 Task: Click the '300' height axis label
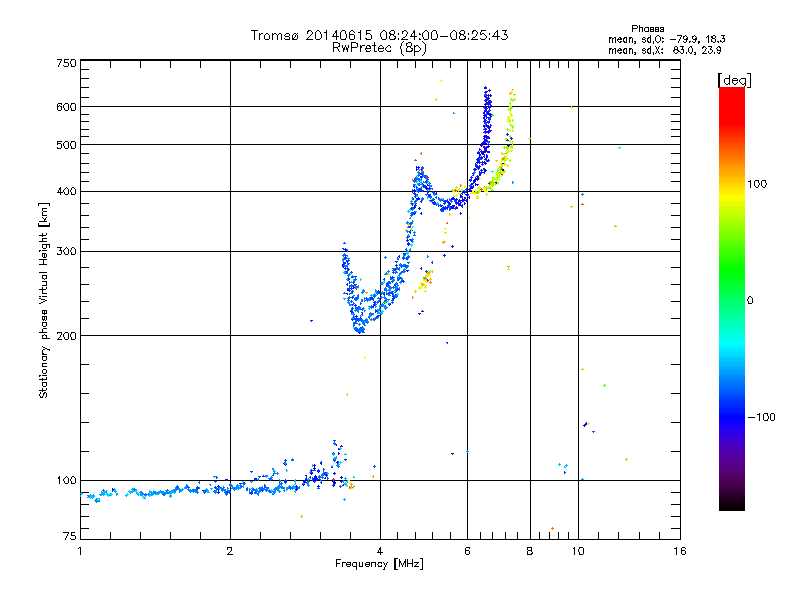coord(66,252)
